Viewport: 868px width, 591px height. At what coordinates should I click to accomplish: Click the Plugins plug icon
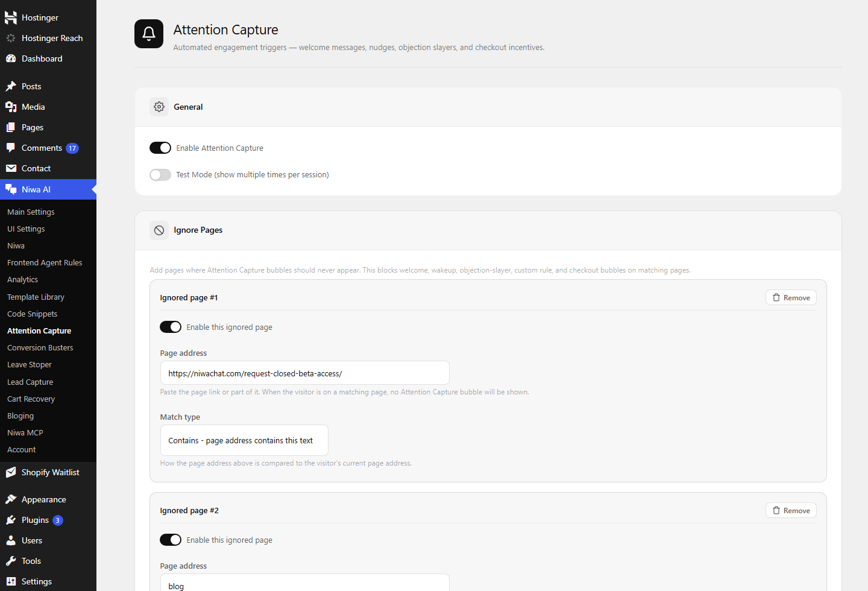(11, 520)
